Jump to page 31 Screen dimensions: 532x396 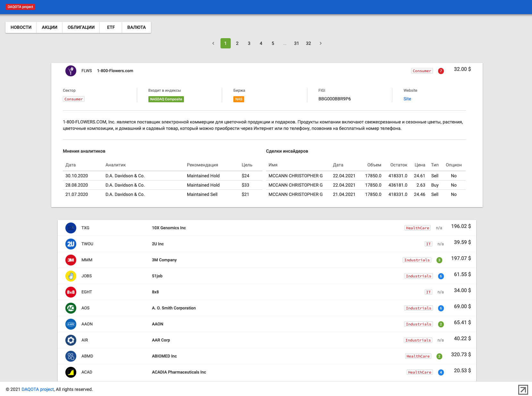[296, 43]
